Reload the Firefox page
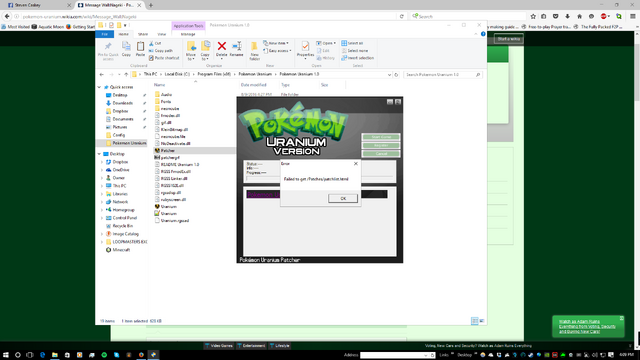Screen dimensions: 640x360 pos(402,16)
